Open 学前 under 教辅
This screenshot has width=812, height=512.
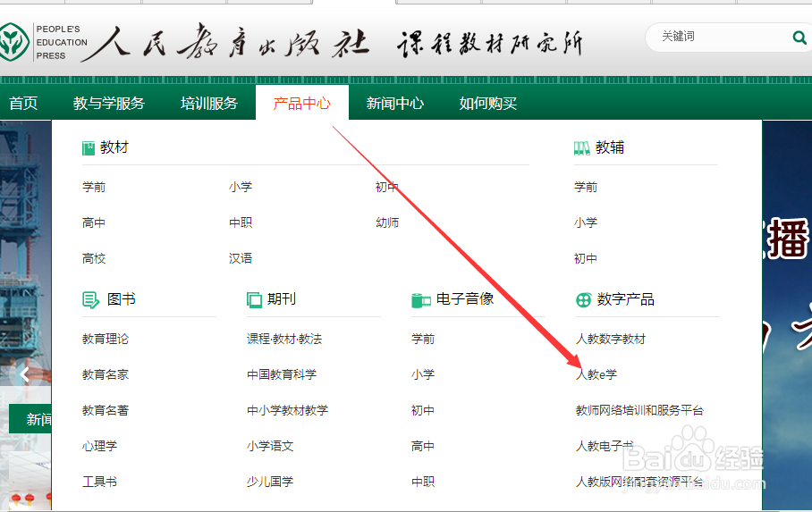click(x=586, y=187)
